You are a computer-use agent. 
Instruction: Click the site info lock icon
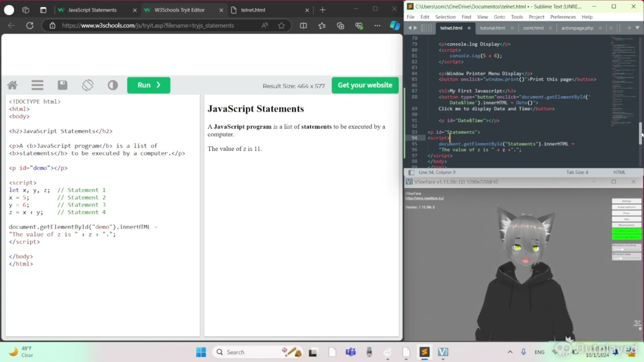(52, 25)
